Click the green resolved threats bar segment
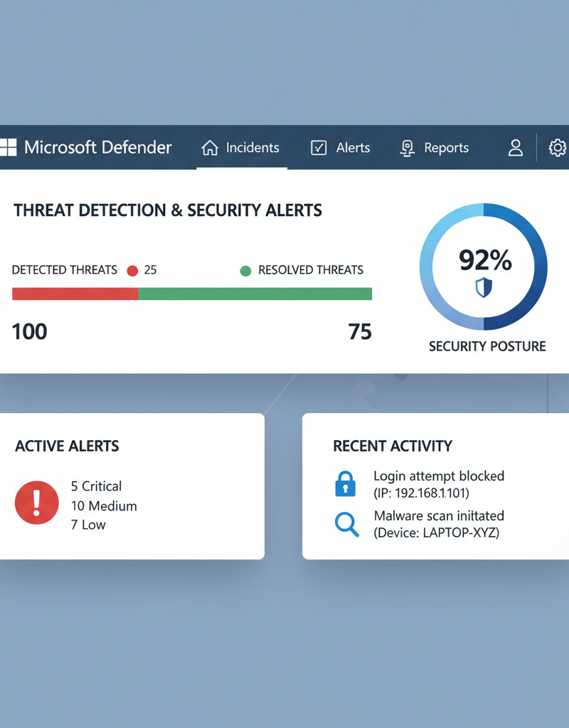Viewport: 569px width, 728px height. pyautogui.click(x=255, y=294)
